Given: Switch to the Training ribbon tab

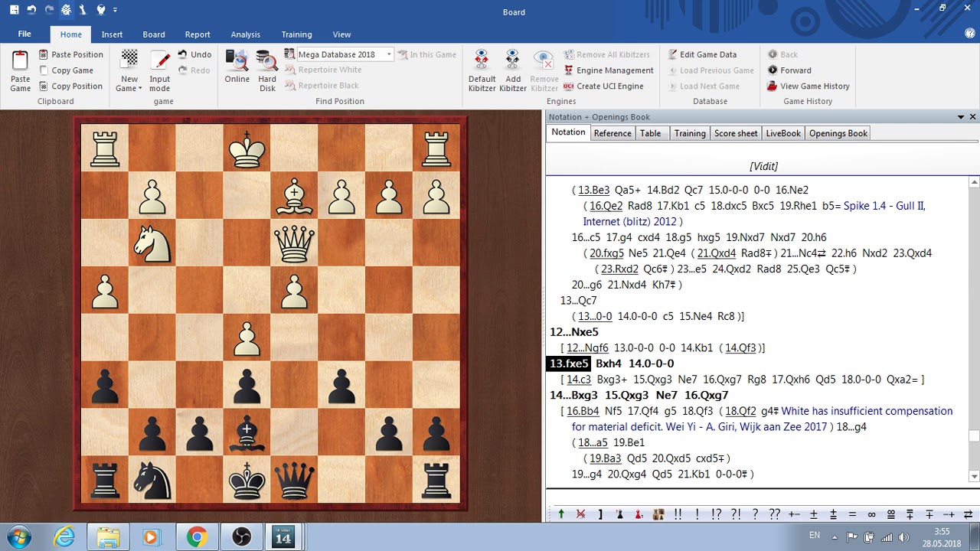Looking at the screenshot, I should pyautogui.click(x=296, y=34).
